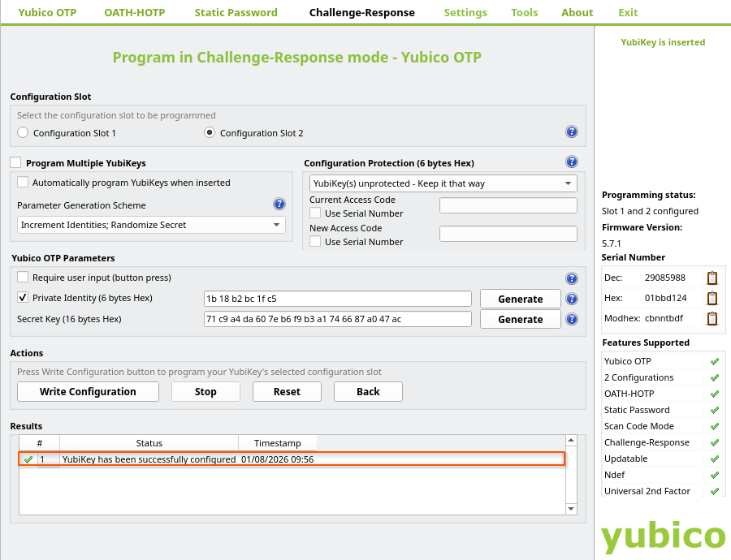Open Static Password tab

(236, 12)
